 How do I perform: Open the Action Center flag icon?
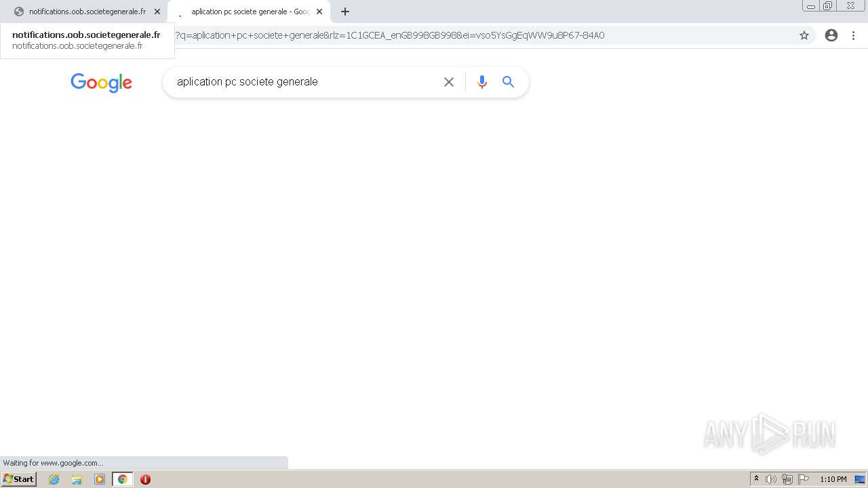pyautogui.click(x=804, y=479)
